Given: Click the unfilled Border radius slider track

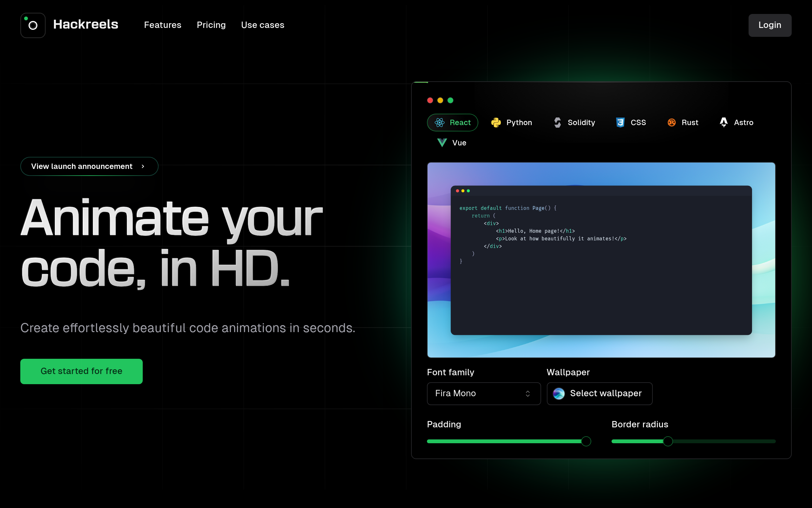Looking at the screenshot, I should click(724, 441).
